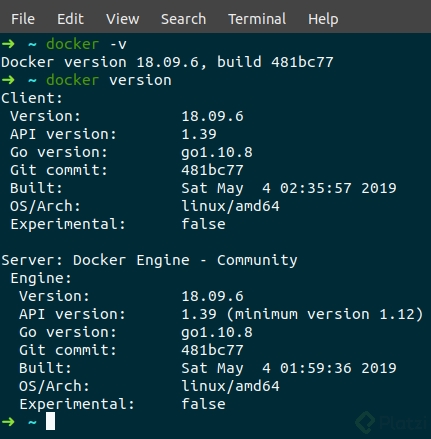Open the Edit menu
Viewport: 431px width, 439px height.
pos(70,19)
